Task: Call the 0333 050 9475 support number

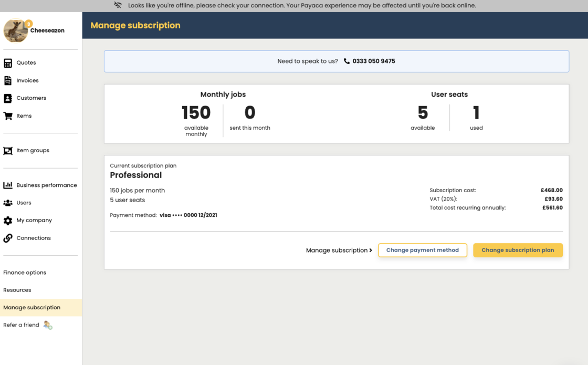Action: 374,61
